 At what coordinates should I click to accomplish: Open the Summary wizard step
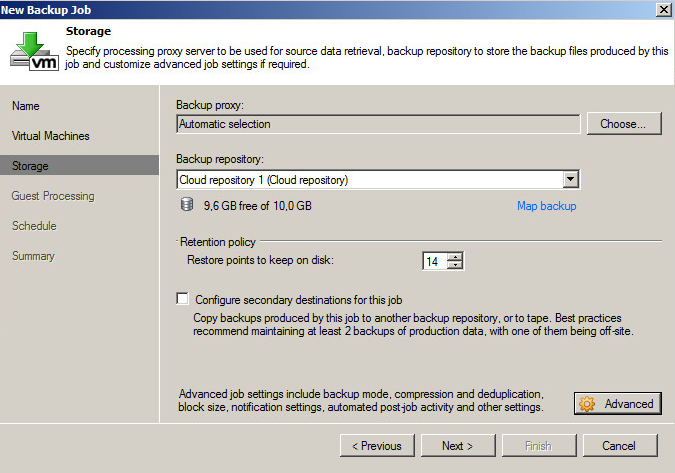click(33, 256)
